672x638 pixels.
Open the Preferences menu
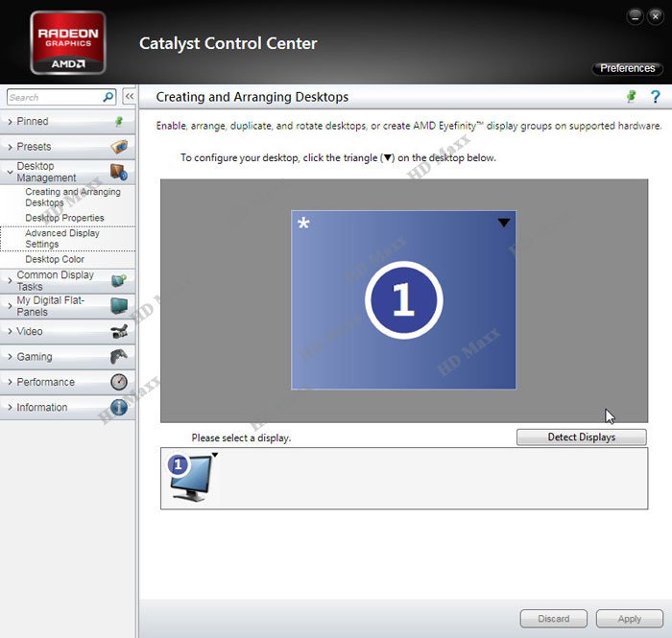tap(628, 68)
